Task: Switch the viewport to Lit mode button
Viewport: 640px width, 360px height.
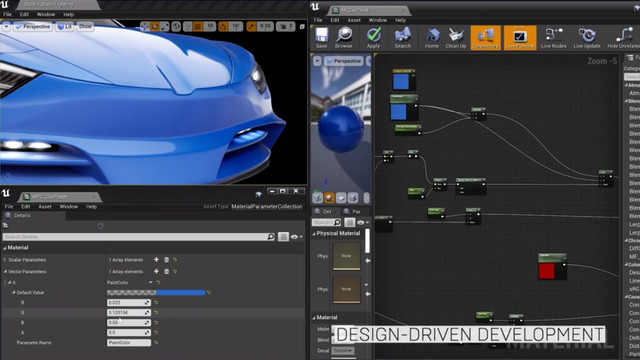Action: tap(64, 27)
